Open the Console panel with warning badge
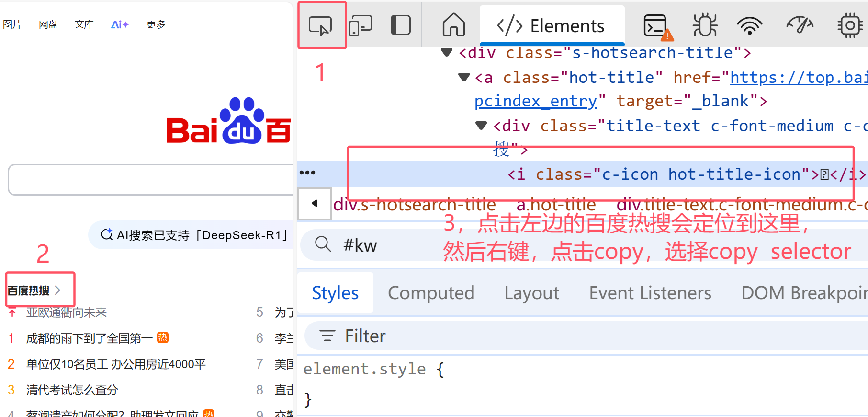 (658, 26)
